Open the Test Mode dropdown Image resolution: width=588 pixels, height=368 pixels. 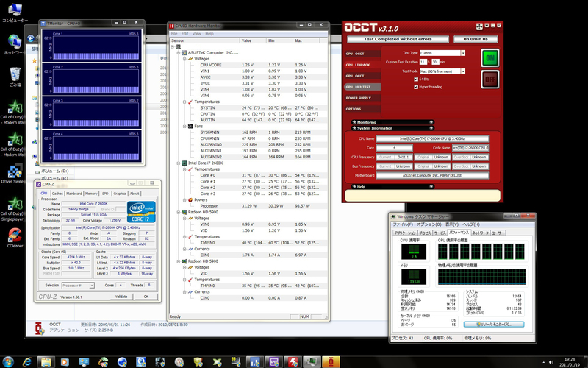pos(463,71)
